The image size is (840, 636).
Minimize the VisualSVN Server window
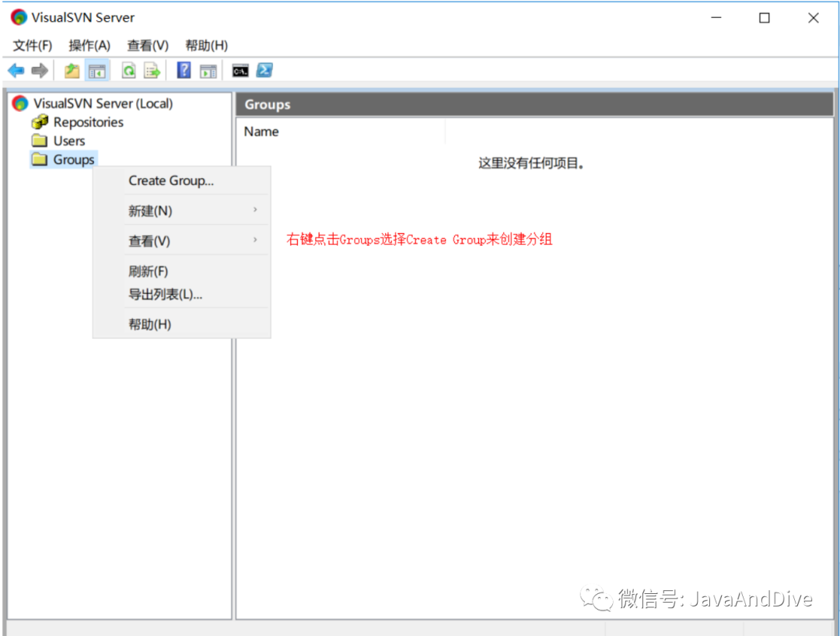716,18
